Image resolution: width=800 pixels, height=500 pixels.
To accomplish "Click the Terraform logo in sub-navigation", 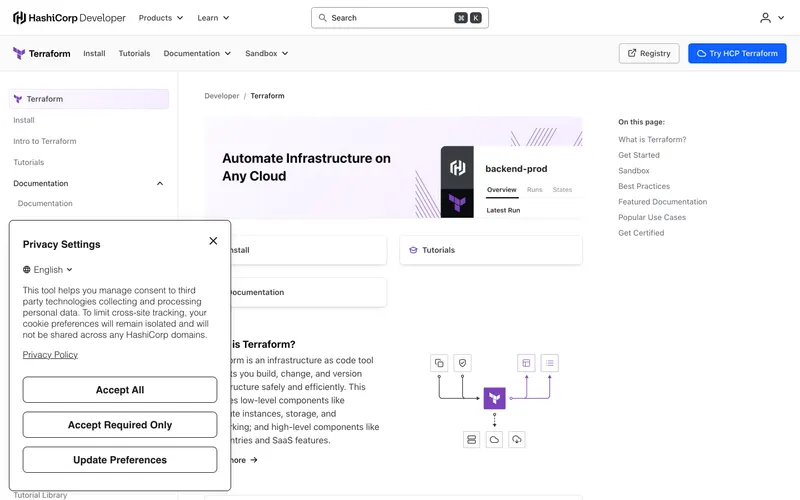I will (42, 53).
